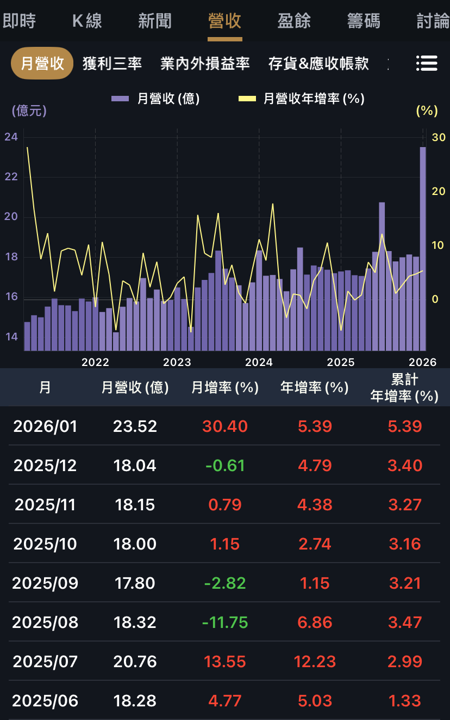Screen dimensions: 450x720
Task: Open the 討論 tab
Action: pyautogui.click(x=433, y=21)
